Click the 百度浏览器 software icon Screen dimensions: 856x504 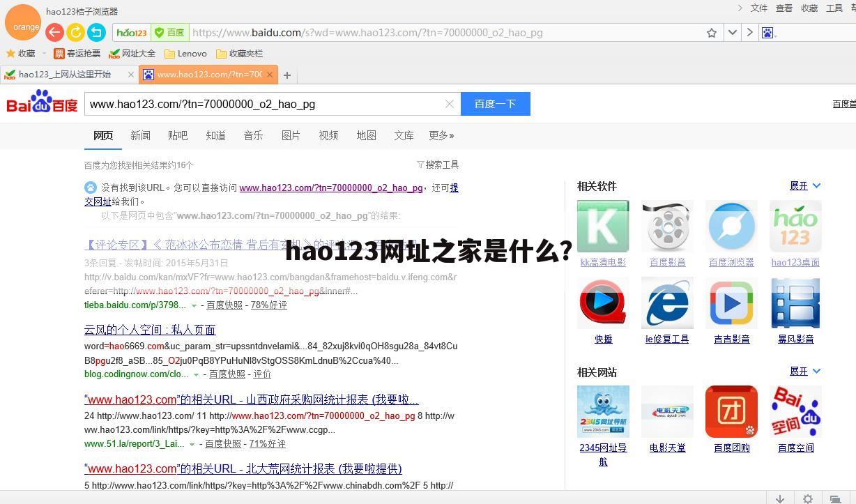[x=731, y=226]
